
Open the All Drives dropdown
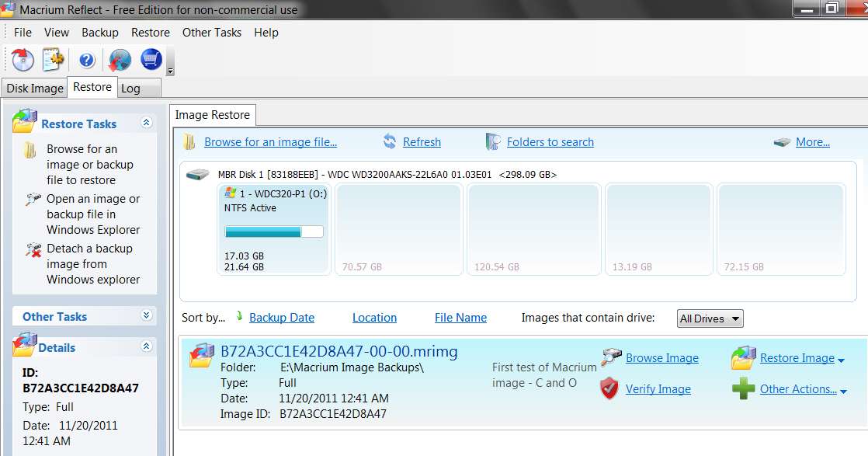(710, 319)
